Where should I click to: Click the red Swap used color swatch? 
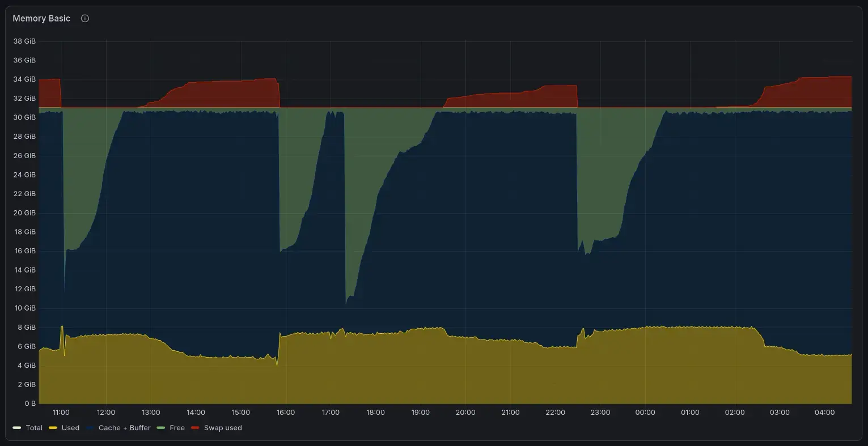point(196,428)
